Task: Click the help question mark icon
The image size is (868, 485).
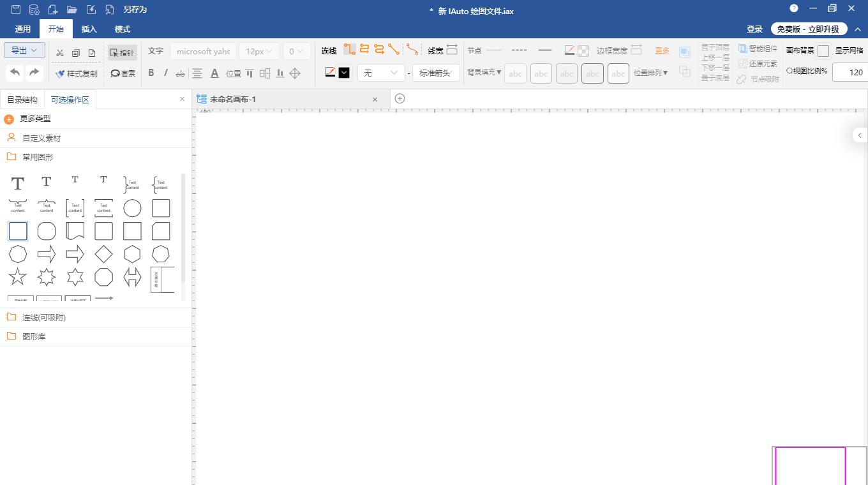Action: click(794, 8)
